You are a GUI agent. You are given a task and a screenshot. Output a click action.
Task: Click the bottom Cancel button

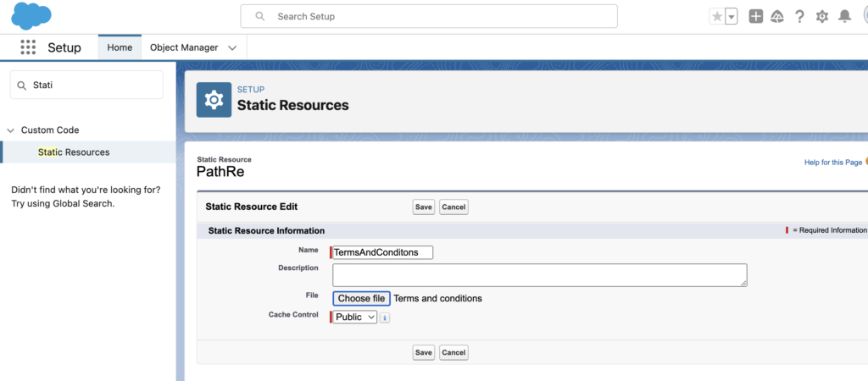(453, 352)
